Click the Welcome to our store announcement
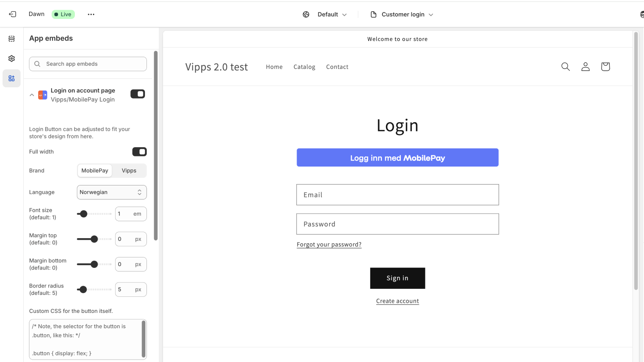The width and height of the screenshot is (644, 362). [398, 39]
